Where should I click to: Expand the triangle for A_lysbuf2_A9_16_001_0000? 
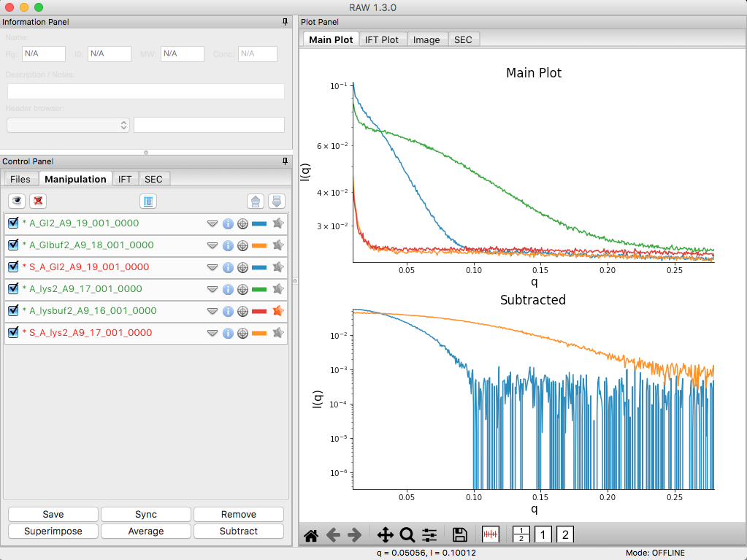(x=212, y=312)
